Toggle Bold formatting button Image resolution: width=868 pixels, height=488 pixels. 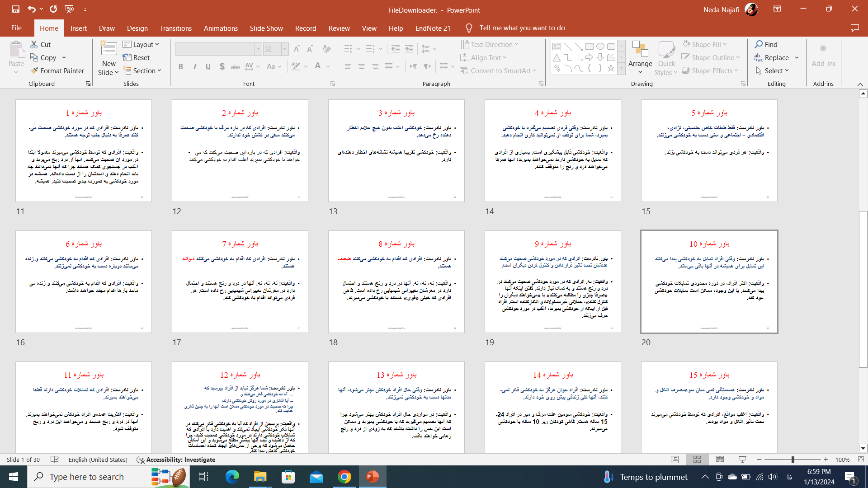click(x=181, y=66)
